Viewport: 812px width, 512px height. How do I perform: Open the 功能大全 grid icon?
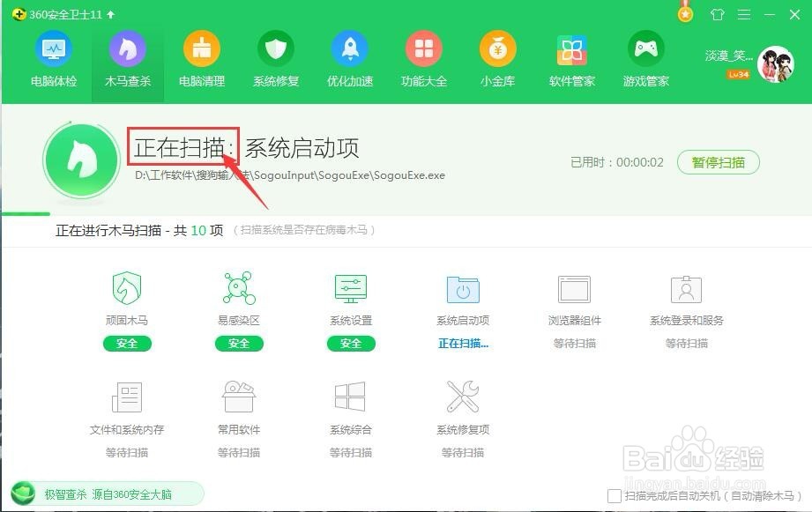tap(423, 49)
